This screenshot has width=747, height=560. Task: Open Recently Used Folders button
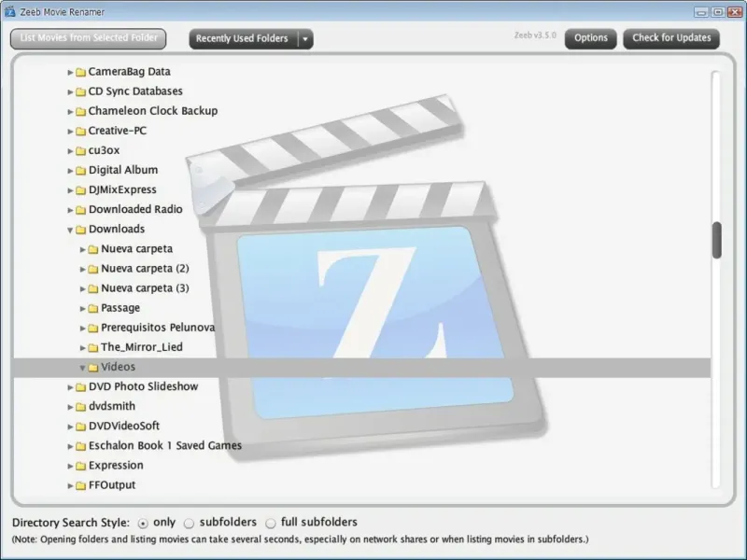click(x=243, y=38)
